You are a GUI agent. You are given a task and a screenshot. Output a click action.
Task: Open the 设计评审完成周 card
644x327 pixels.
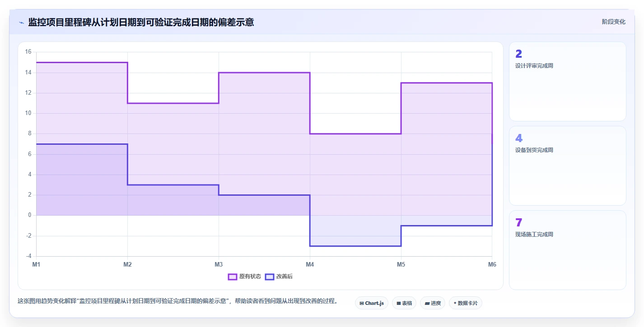[x=567, y=81]
